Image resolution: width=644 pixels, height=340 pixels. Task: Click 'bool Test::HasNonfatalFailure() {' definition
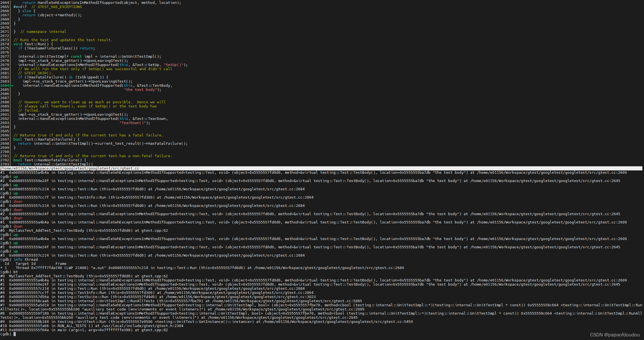click(x=50, y=160)
